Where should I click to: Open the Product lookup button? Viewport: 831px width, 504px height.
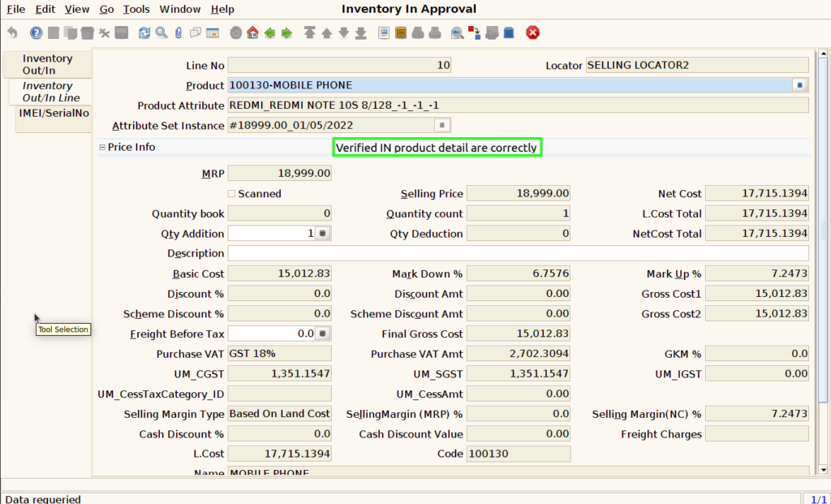click(799, 84)
